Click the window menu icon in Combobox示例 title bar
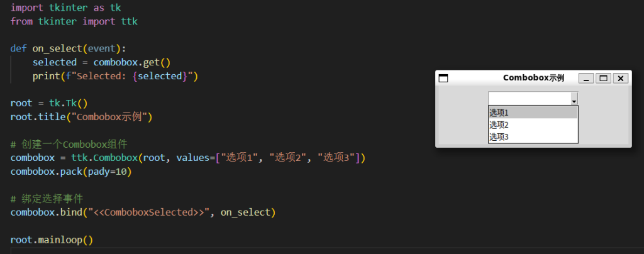 pos(443,79)
